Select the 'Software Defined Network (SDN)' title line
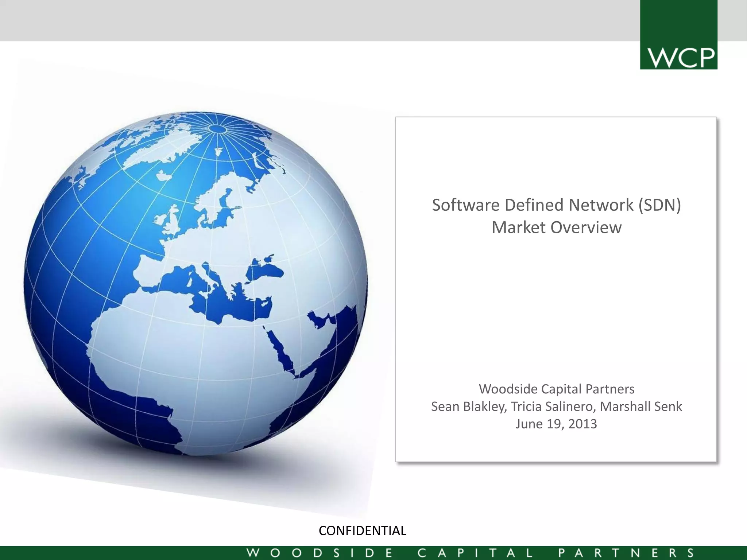 (x=556, y=205)
